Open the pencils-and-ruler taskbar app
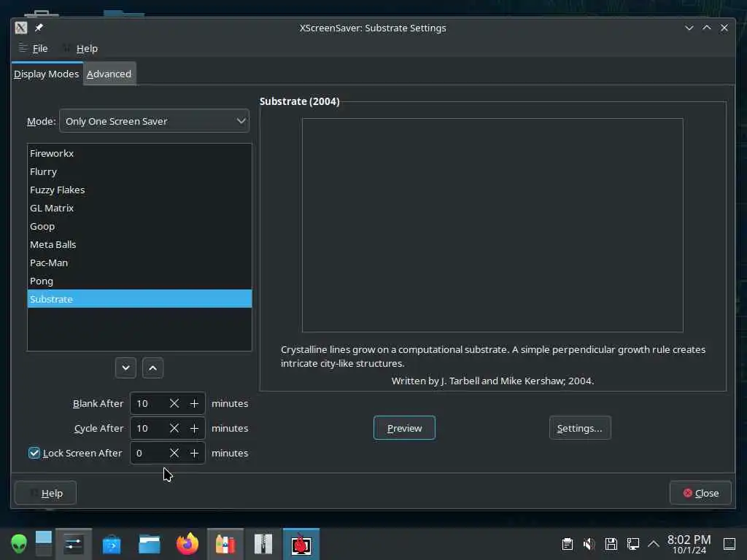This screenshot has width=747, height=560. (225, 544)
